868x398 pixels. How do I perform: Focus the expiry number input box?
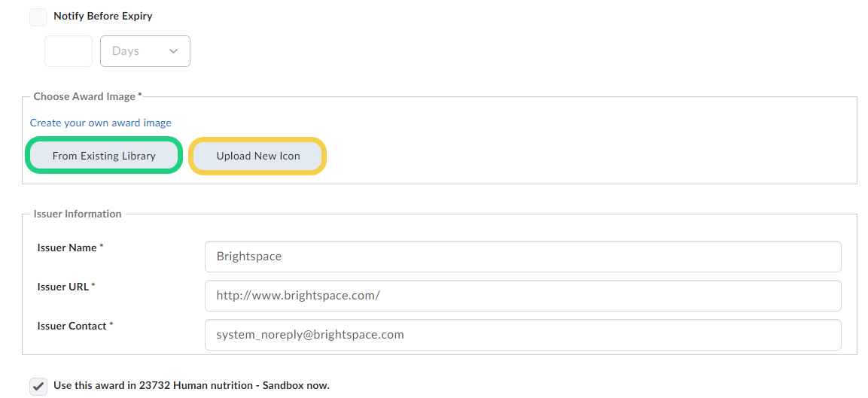[x=69, y=51]
